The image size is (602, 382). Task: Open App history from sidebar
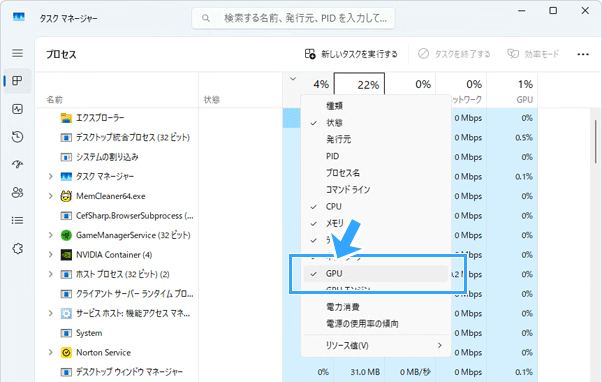[x=17, y=137]
